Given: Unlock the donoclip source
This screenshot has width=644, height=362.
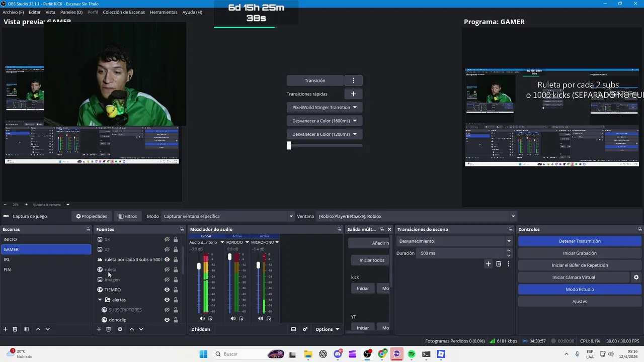Looking at the screenshot, I should coord(176,320).
